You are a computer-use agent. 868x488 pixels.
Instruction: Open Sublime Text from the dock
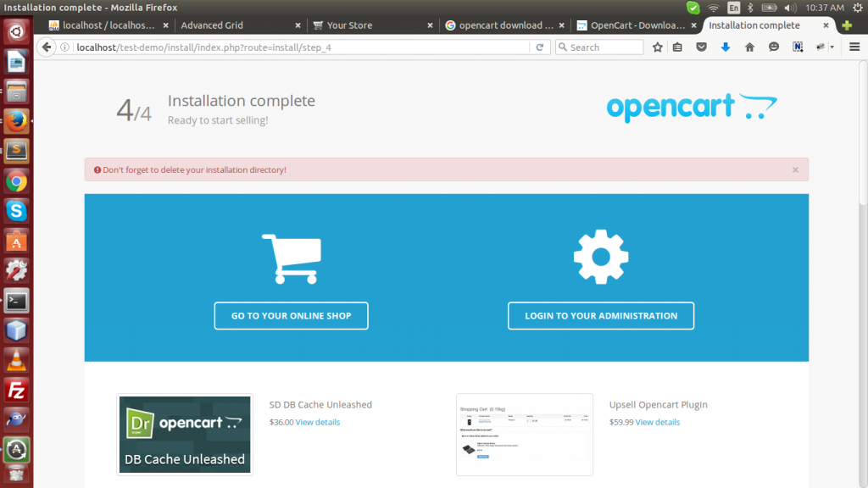coord(16,151)
